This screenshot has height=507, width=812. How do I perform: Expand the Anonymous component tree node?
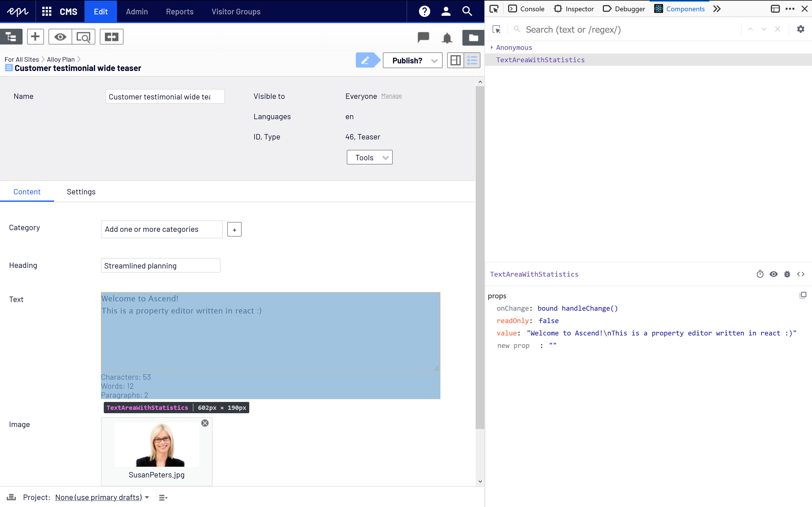(491, 48)
